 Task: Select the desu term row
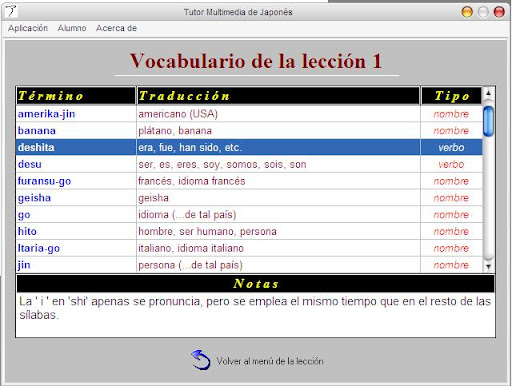[x=249, y=164]
